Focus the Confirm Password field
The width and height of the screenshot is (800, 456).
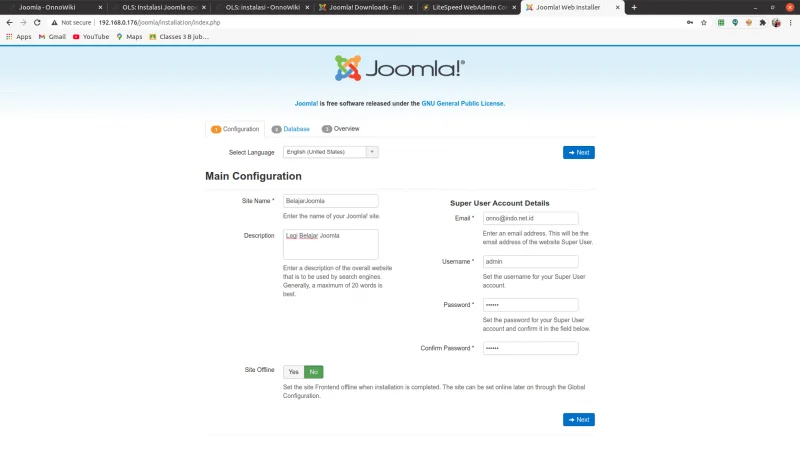tap(531, 348)
